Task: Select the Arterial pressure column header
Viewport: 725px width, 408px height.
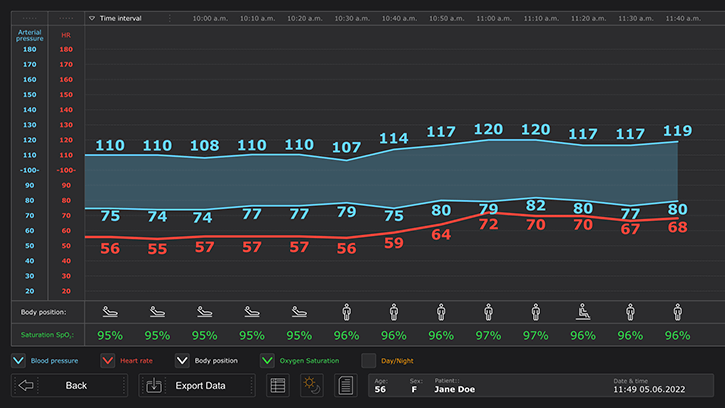Action: [29, 36]
